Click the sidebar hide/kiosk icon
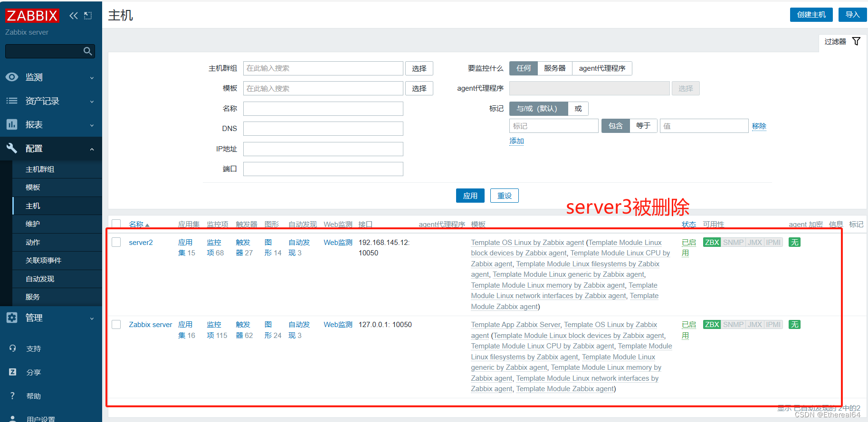The image size is (868, 422). point(88,16)
